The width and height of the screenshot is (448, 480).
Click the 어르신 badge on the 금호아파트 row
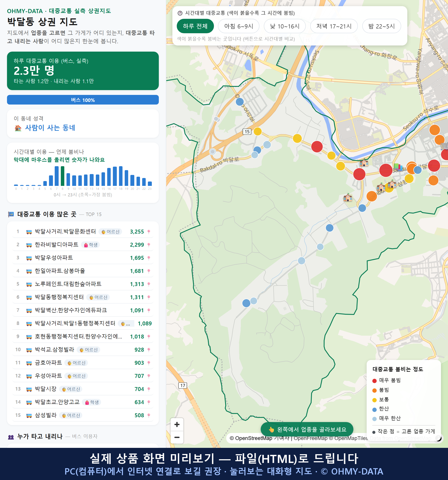pyautogui.click(x=76, y=363)
